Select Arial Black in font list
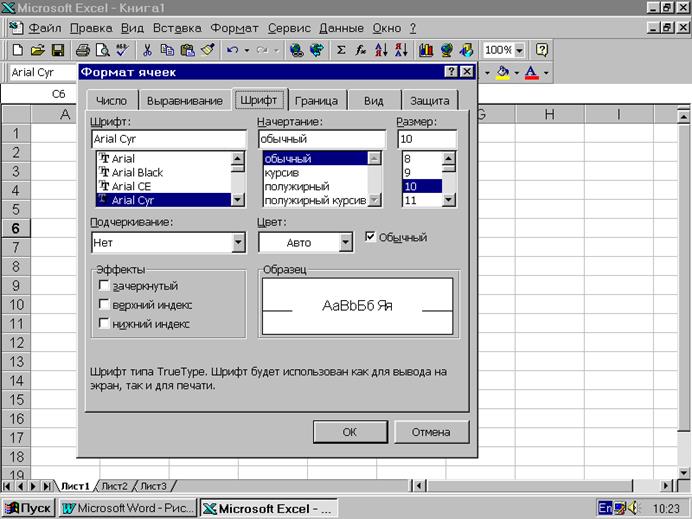This screenshot has height=519, width=692. pyautogui.click(x=164, y=172)
